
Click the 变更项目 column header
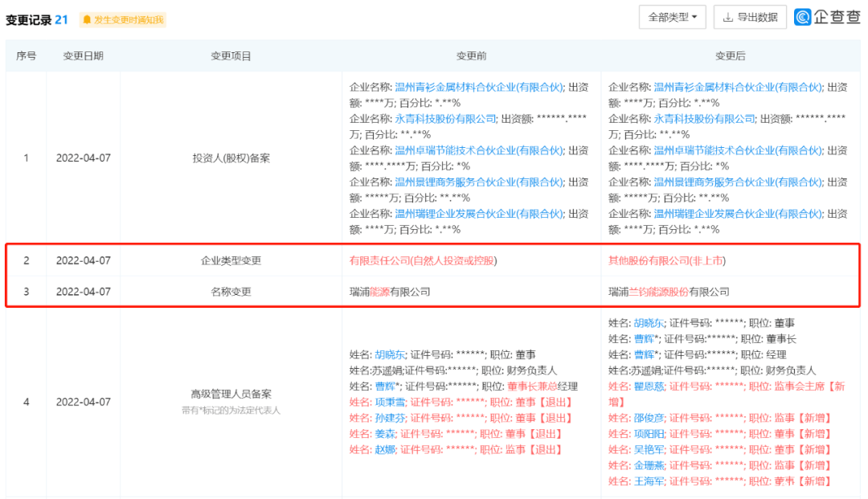coord(231,56)
